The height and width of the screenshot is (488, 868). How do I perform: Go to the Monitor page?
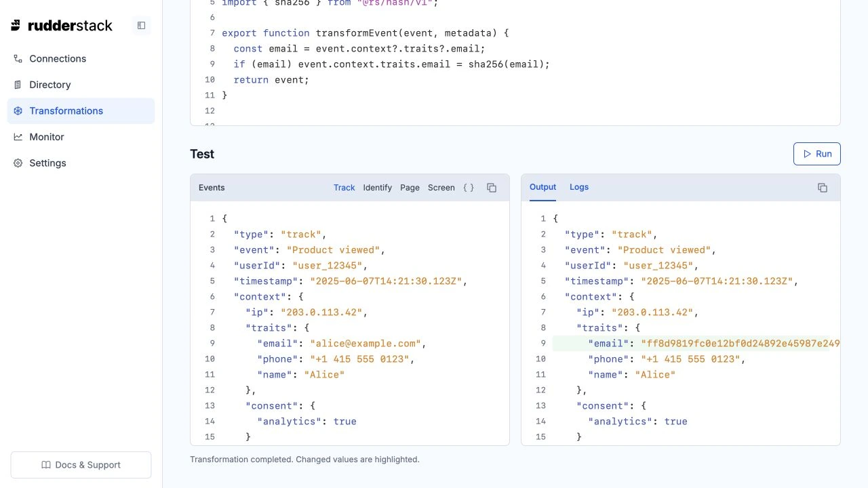(81, 137)
